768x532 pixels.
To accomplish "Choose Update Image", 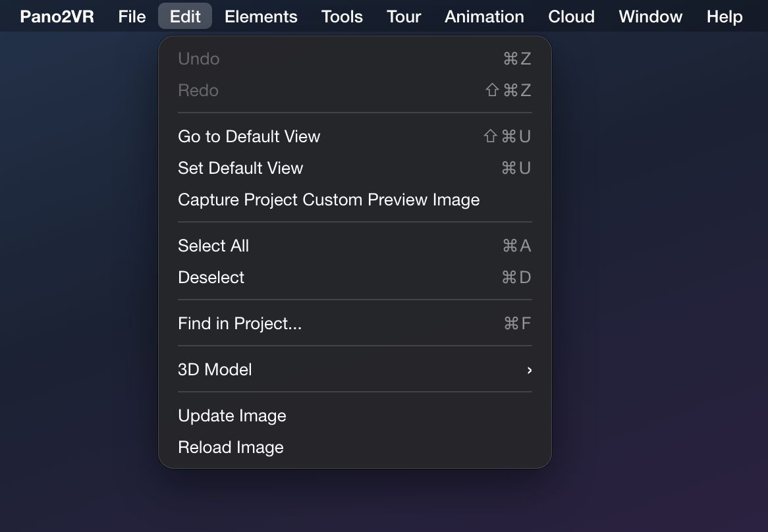I will coord(354,415).
